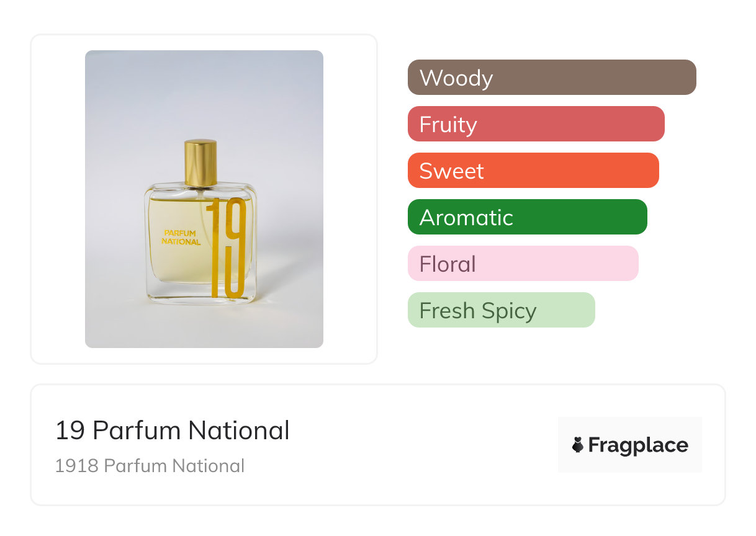
Task: Click the gold cap of the bottle
Action: [200, 163]
